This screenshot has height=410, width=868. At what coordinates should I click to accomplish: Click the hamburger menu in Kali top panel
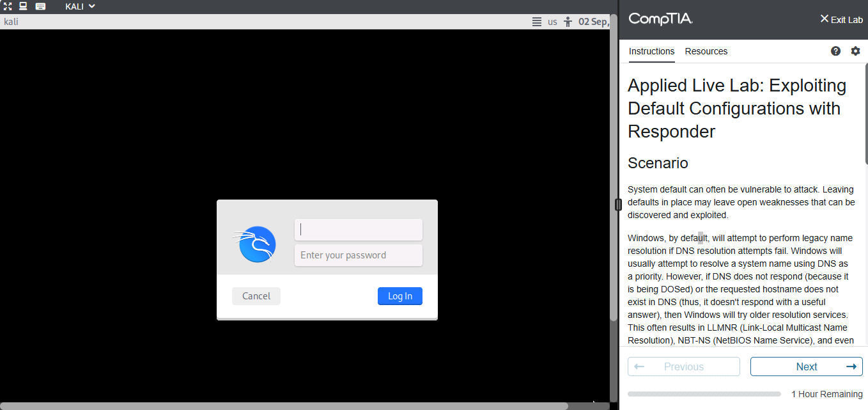[536, 21]
